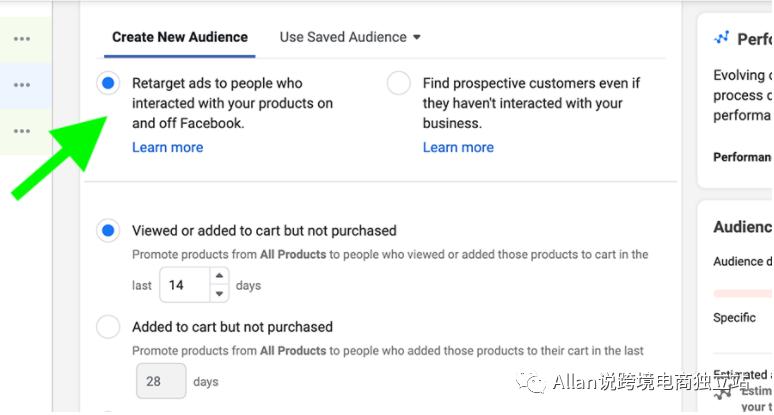Choose Viewed or added to cart option
The image size is (774, 415).
(x=108, y=231)
